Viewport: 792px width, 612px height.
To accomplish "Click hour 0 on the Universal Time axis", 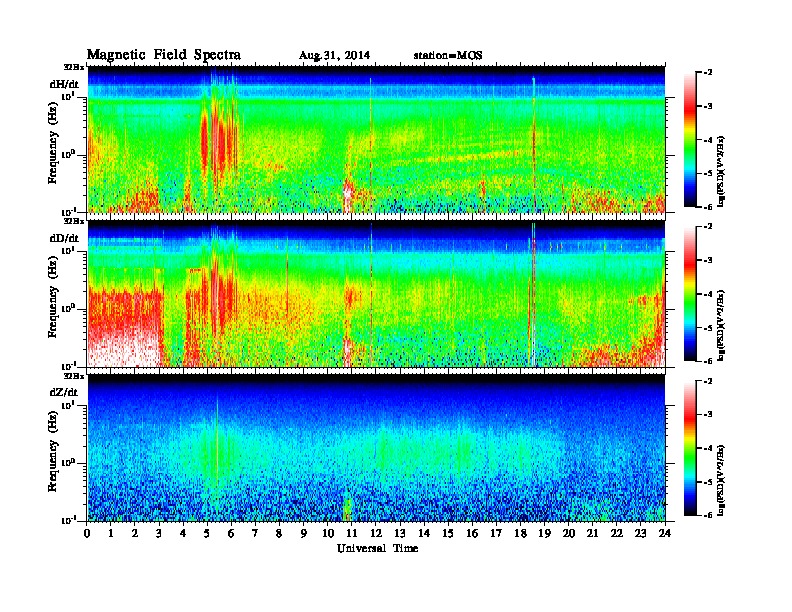I will point(87,533).
